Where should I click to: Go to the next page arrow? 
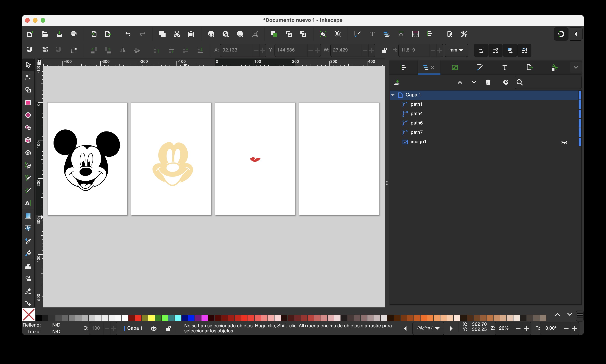[451, 328]
